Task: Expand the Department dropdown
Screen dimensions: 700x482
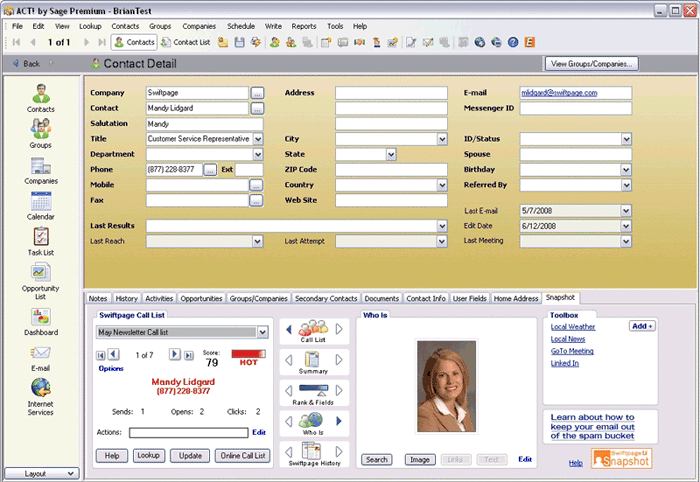Action: pos(258,154)
